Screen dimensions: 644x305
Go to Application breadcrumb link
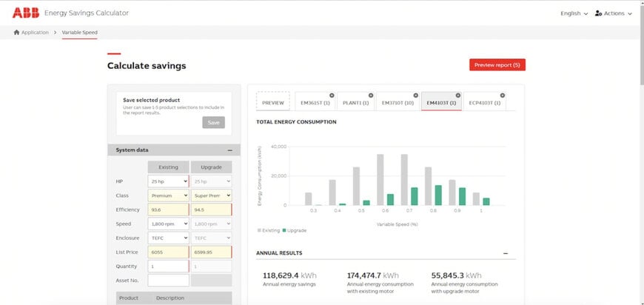click(x=35, y=33)
